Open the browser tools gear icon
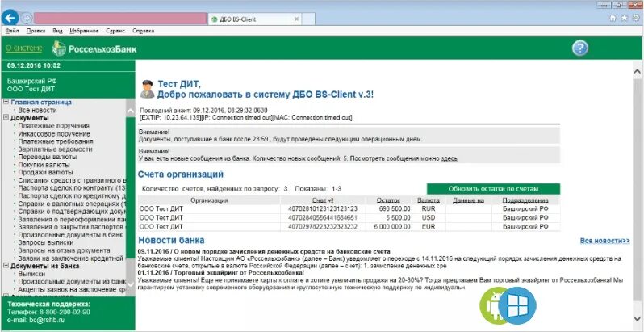 click(x=636, y=18)
